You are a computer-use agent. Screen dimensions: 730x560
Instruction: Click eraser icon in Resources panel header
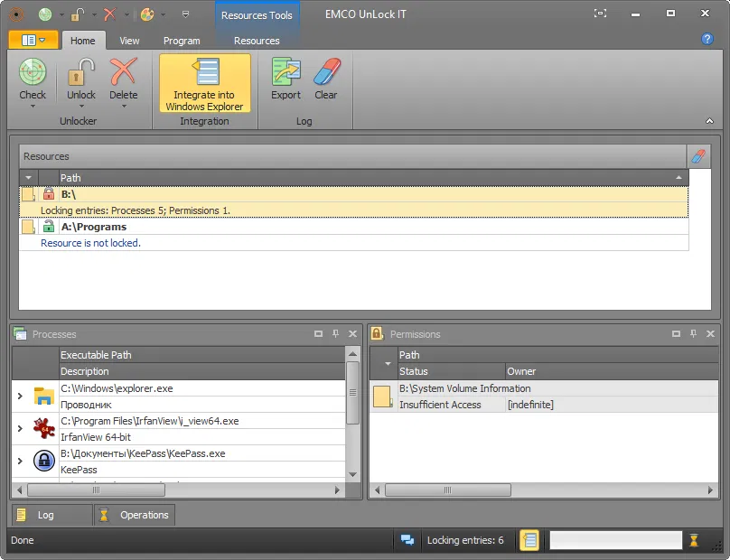698,156
